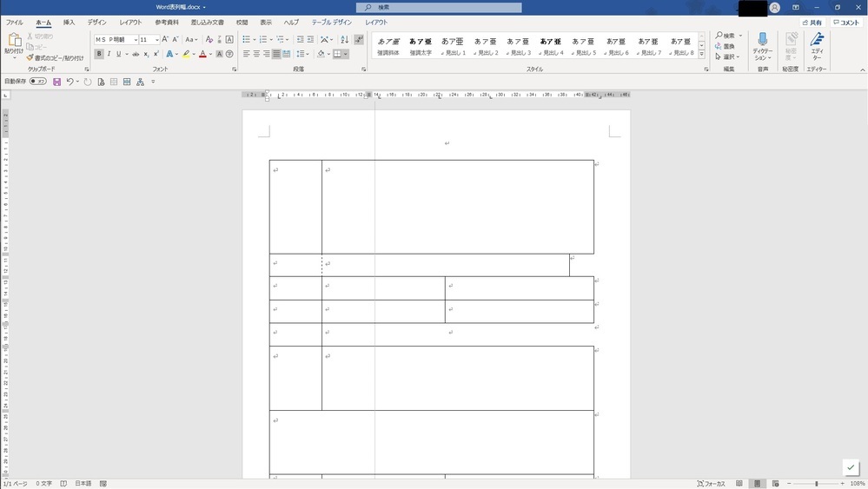Toggle italic text formatting
This screenshot has width=868, height=489.
click(109, 54)
